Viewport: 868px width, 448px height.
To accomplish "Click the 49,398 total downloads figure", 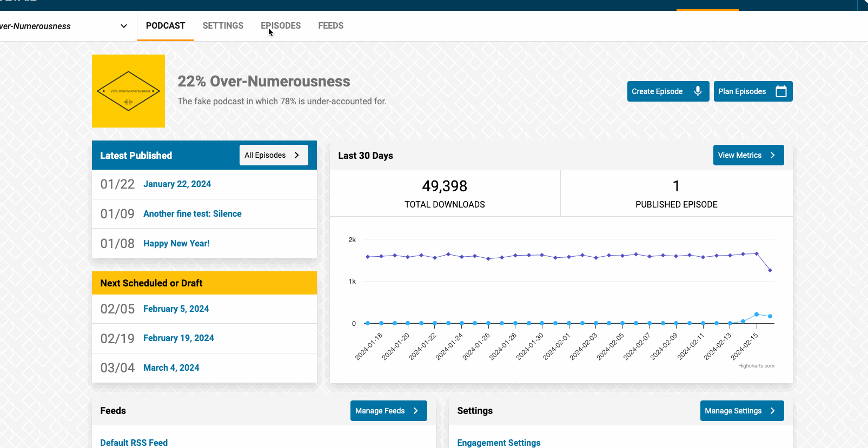I will point(445,186).
